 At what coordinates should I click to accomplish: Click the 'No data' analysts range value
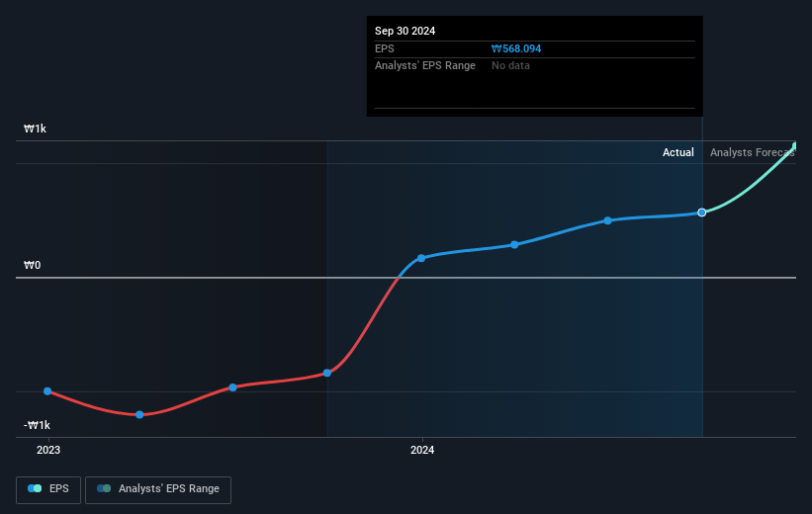coord(510,66)
